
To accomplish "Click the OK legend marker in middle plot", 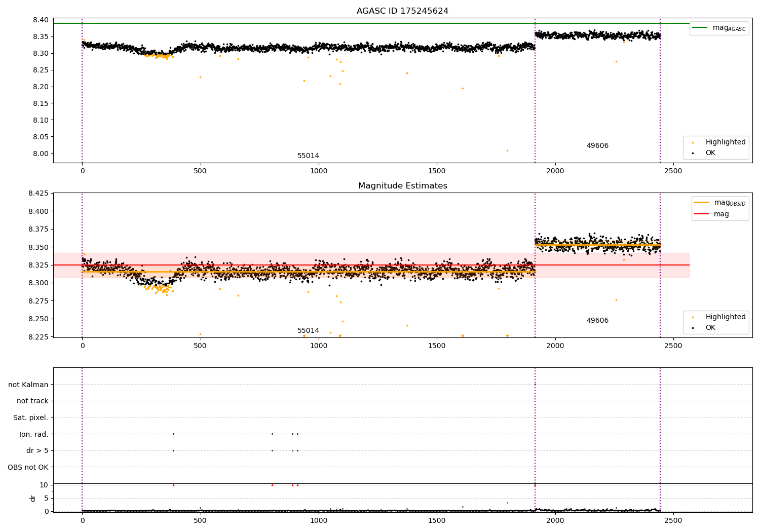I will click(693, 328).
